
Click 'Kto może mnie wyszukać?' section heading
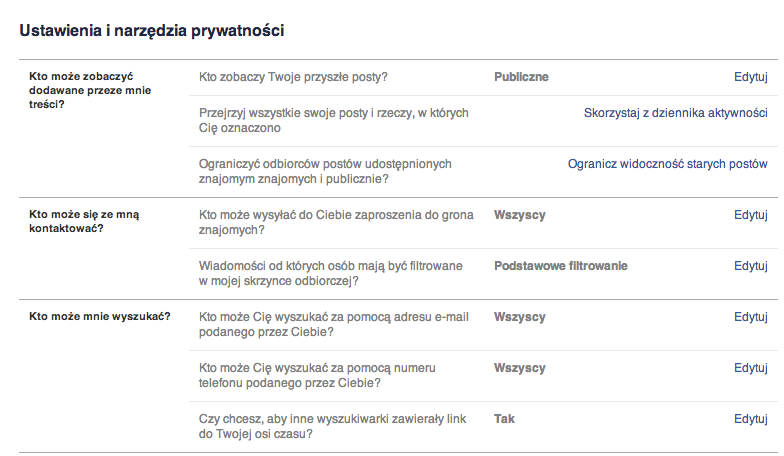tap(99, 317)
